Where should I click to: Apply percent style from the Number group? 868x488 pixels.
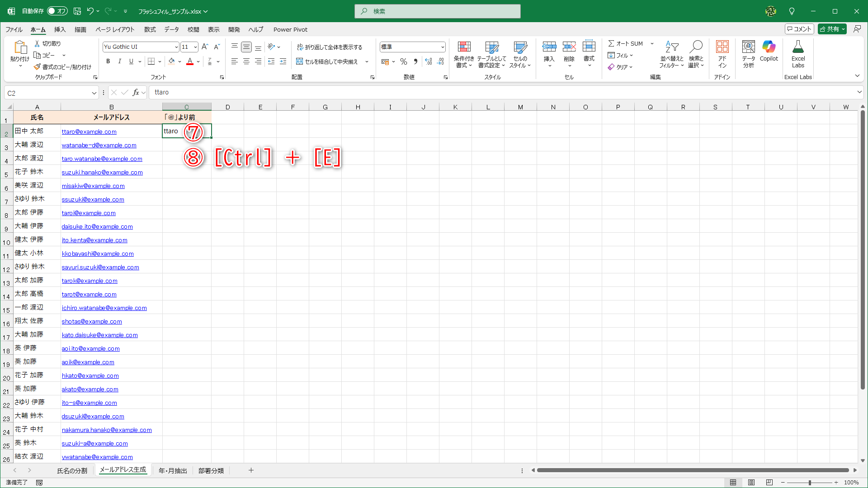404,61
